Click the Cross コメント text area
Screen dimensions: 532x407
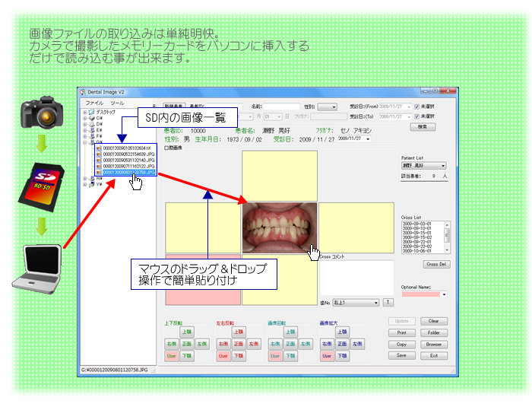coord(356,278)
